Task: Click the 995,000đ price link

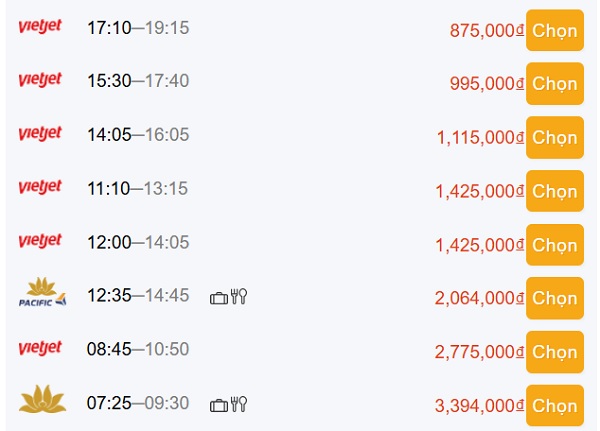Action: pyautogui.click(x=487, y=83)
